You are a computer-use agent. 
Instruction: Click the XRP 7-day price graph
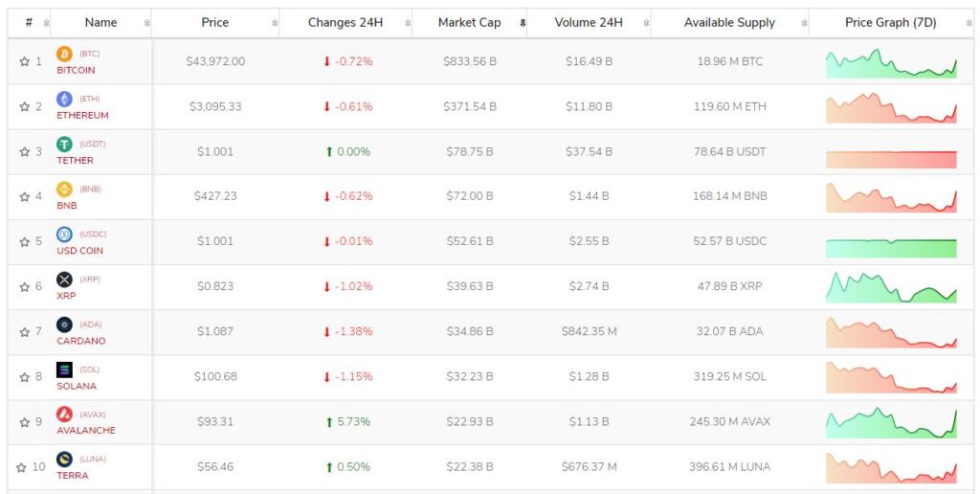click(x=891, y=287)
